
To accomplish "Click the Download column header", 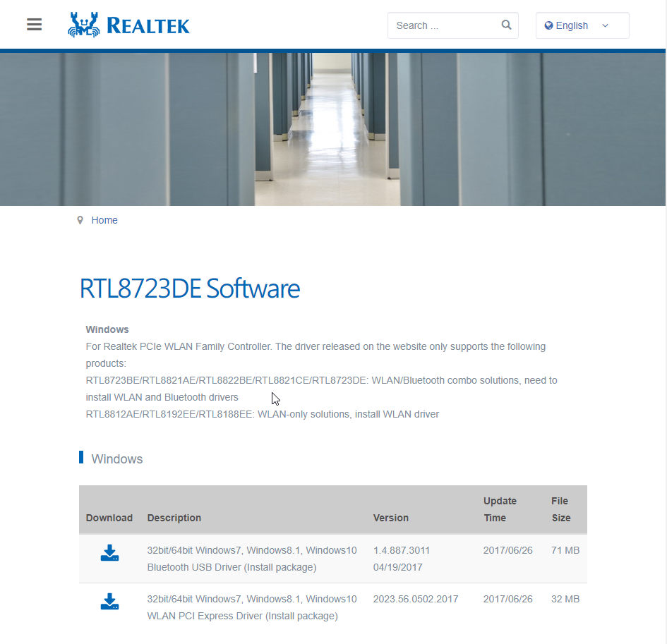I will coord(109,517).
